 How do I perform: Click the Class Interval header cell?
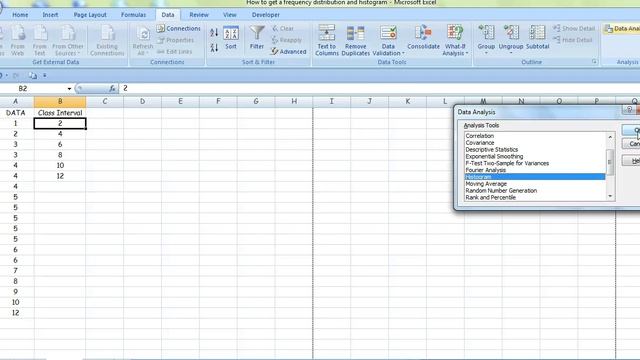[60, 113]
